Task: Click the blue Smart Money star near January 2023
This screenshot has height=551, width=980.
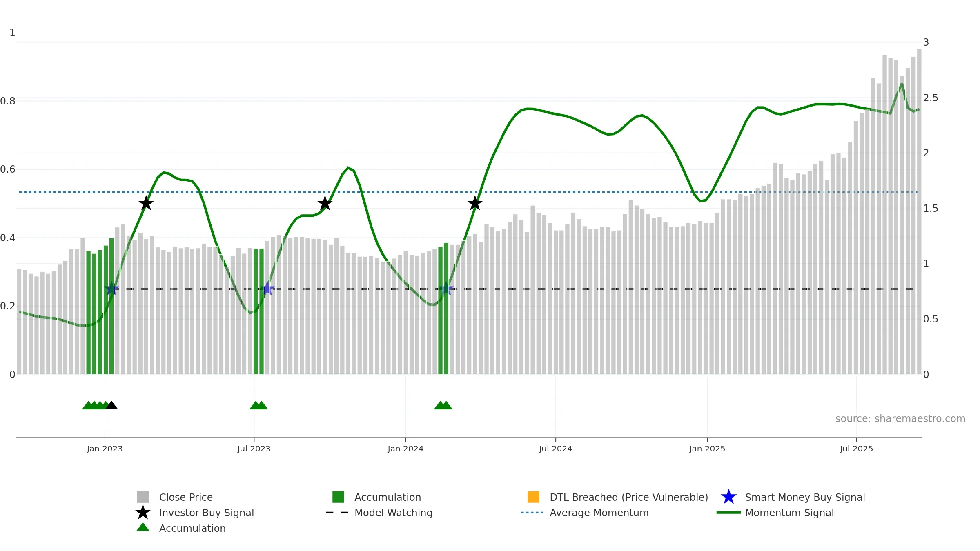Action: click(111, 289)
